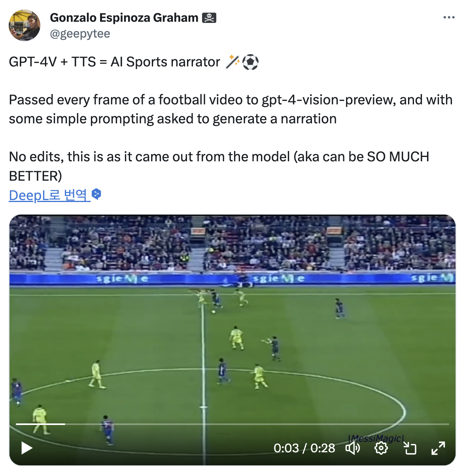Image resolution: width=465 pixels, height=476 pixels.
Task: Click the MessiMagic watermark in the video
Action: coord(376,438)
